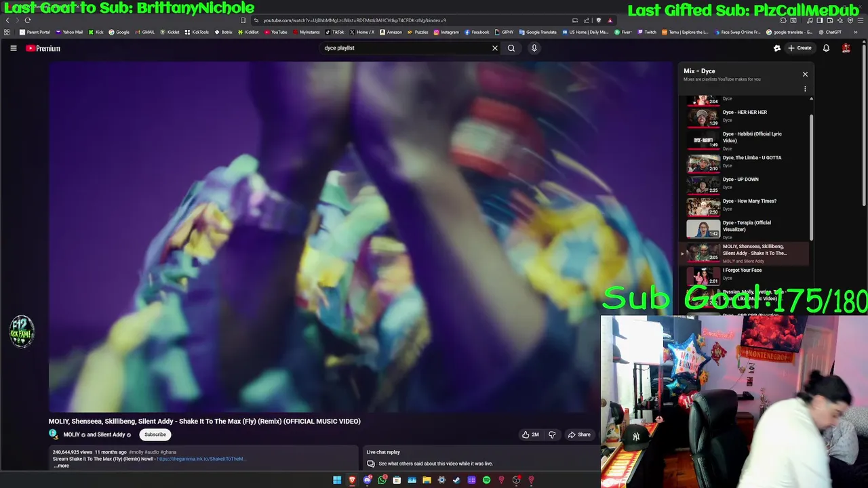The width and height of the screenshot is (868, 488).
Task: Click video title text
Action: [x=205, y=421]
